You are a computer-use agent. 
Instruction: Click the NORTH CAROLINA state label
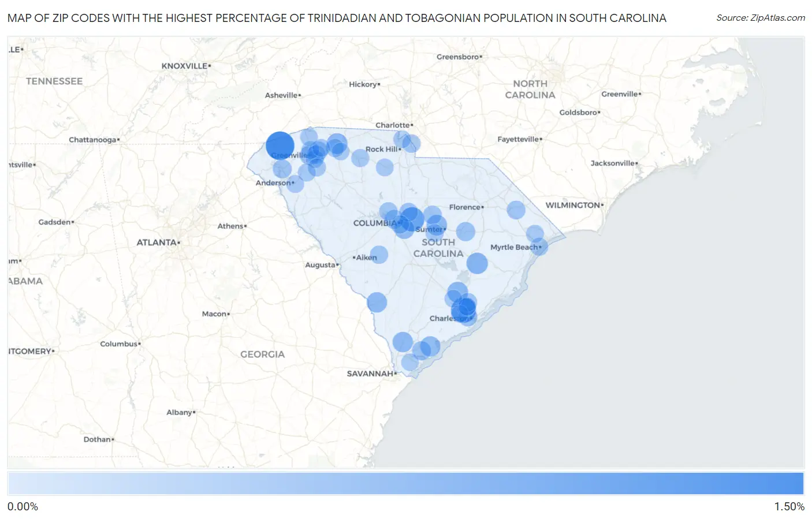click(530, 89)
